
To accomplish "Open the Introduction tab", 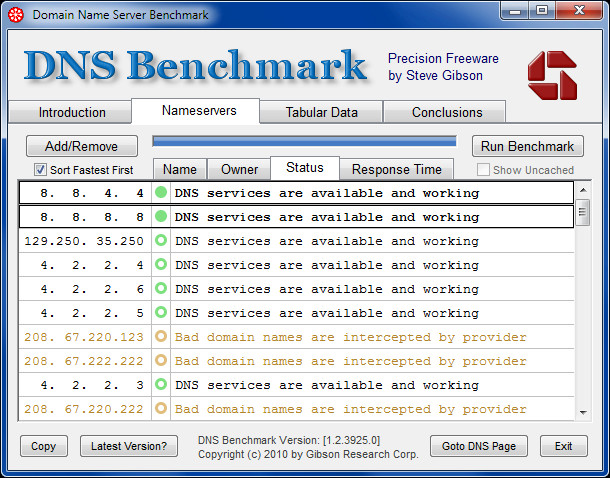I will (x=72, y=112).
